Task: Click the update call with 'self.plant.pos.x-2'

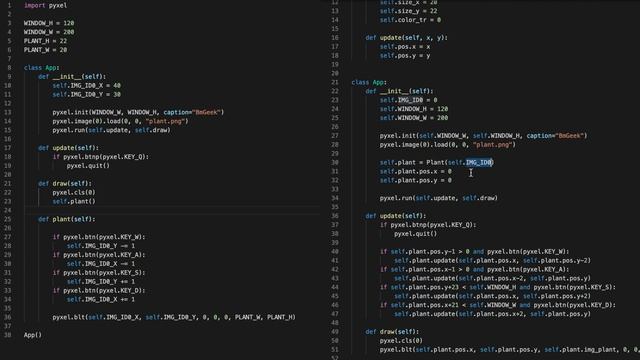Action: (x=492, y=278)
